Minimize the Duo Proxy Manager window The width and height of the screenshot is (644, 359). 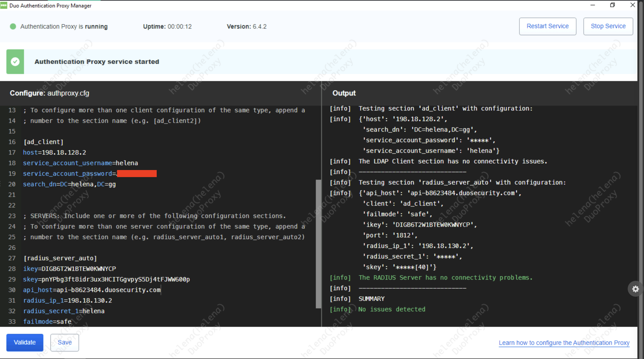(592, 5)
